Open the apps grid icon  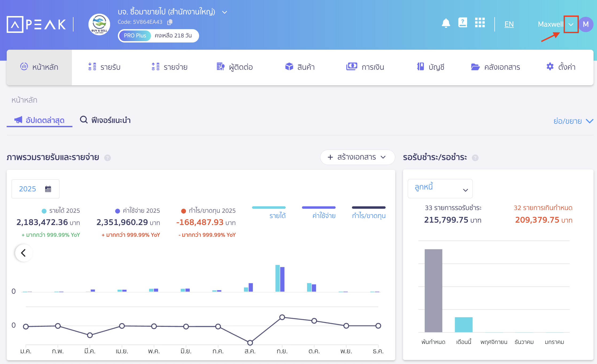coord(480,23)
